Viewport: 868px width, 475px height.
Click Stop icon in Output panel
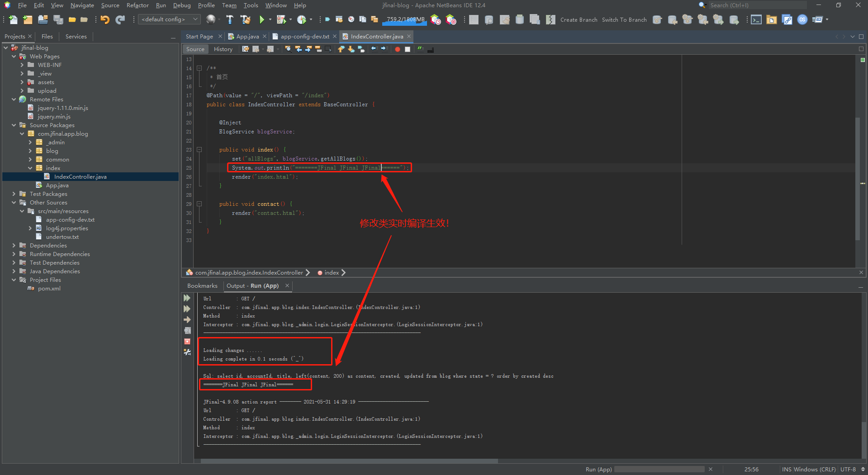[187, 342]
